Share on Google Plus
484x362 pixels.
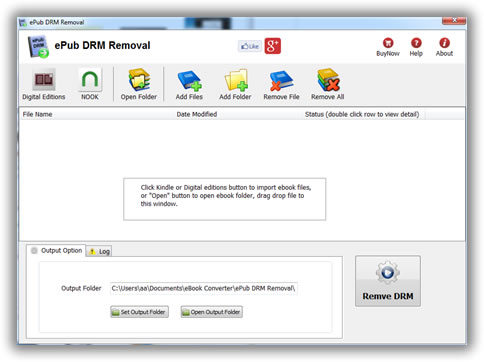[x=273, y=46]
